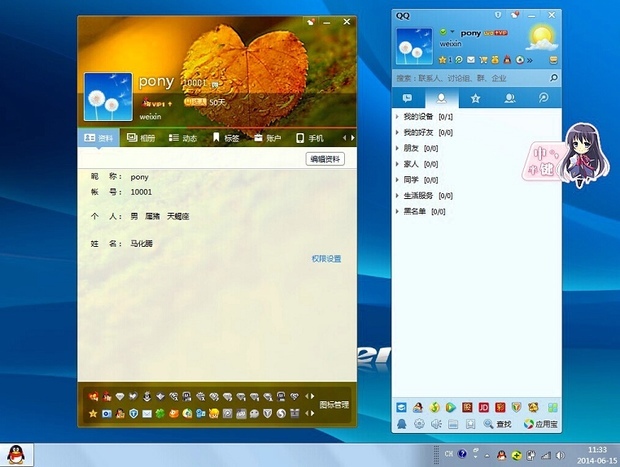Screen dimensions: 620x467
Task: Open the QQ main menu penguin icon
Action: coord(401,424)
